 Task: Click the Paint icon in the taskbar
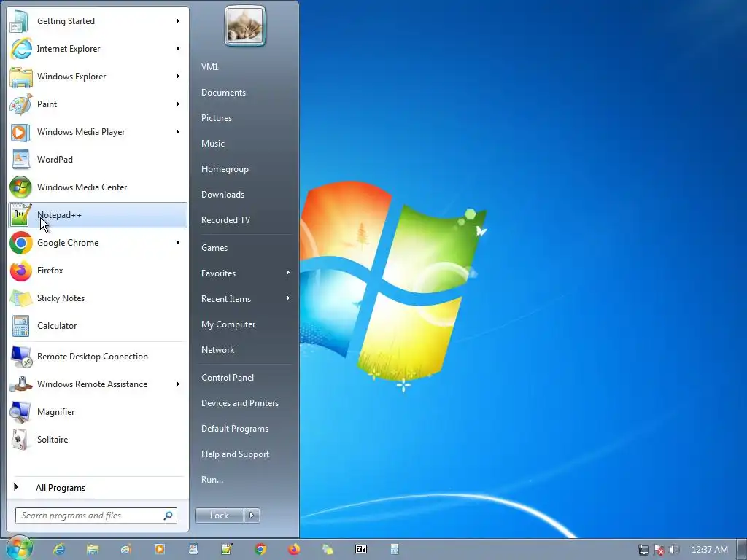click(125, 550)
